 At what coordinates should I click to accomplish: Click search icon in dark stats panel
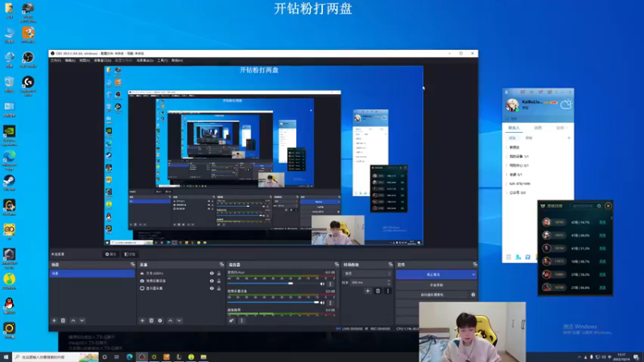(599, 206)
